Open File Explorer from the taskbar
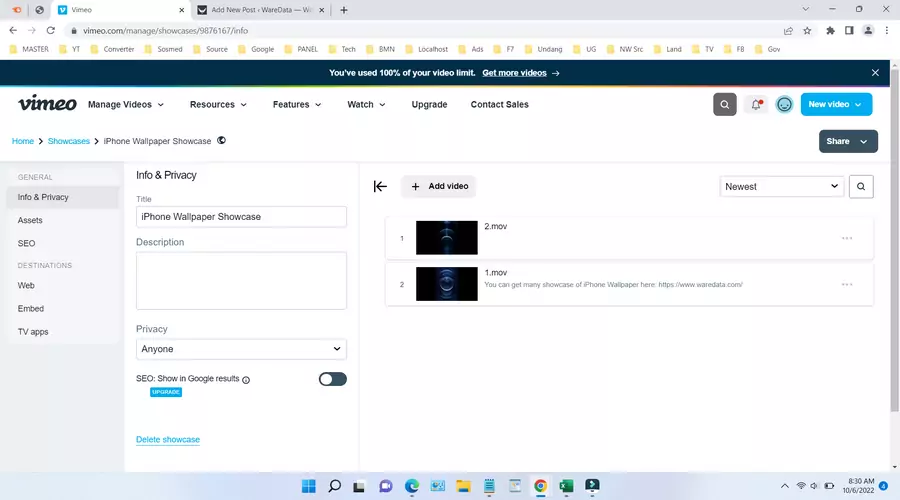This screenshot has height=500, width=900. point(463,486)
